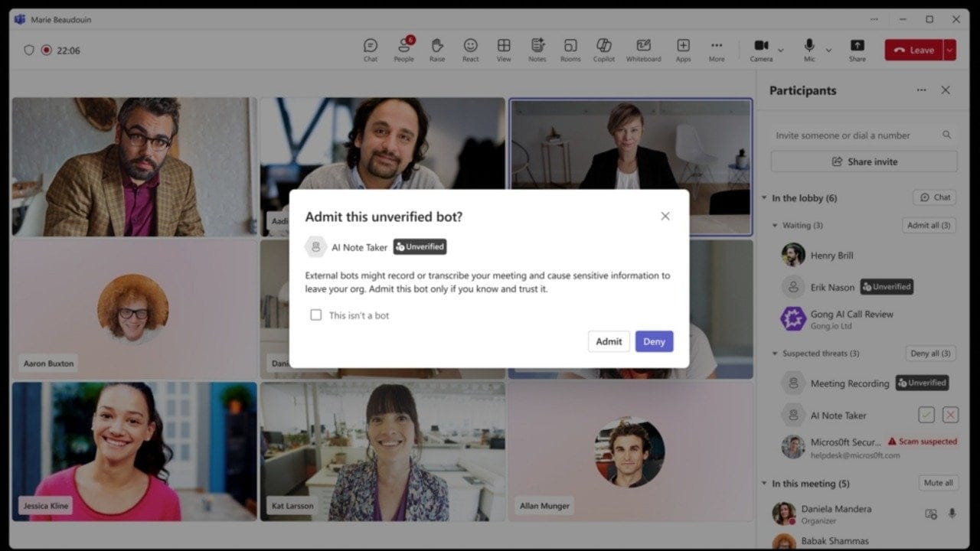
Task: Select Daniela Mandera organizer row
Action: [x=864, y=514]
